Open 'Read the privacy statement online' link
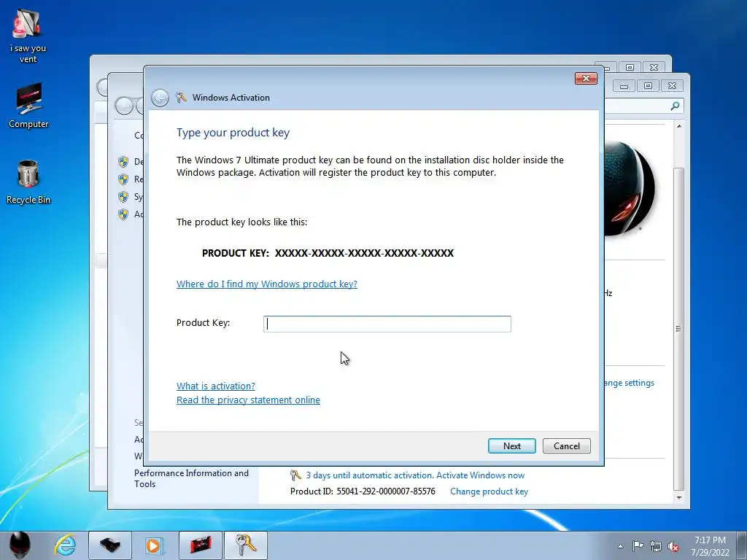Image resolution: width=747 pixels, height=560 pixels. pyautogui.click(x=248, y=400)
